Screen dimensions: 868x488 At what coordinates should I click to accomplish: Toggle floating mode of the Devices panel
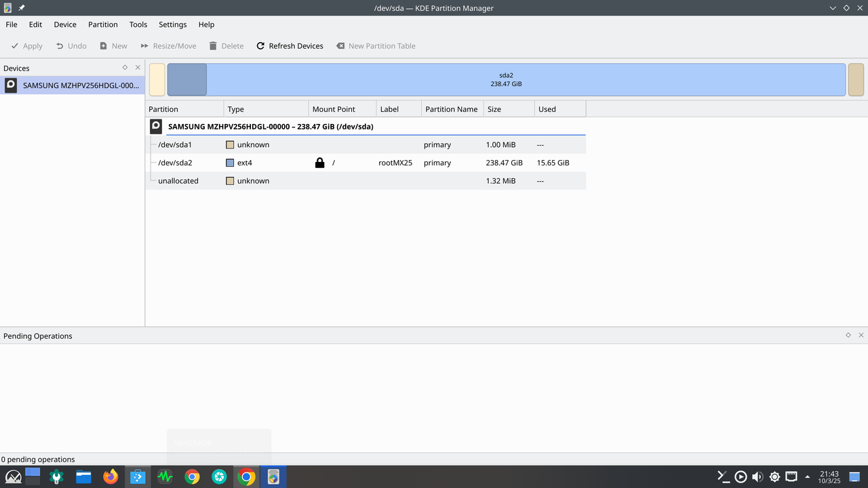coord(124,67)
